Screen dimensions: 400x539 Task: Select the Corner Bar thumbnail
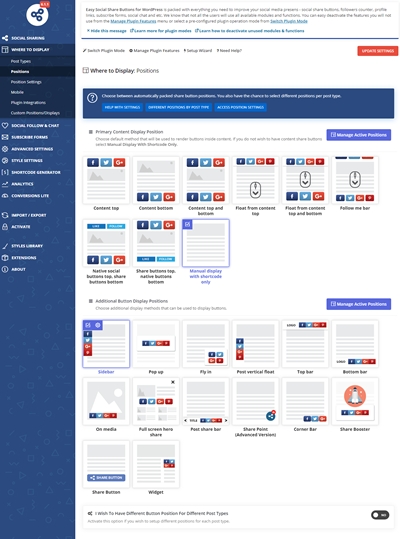pyautogui.click(x=305, y=402)
